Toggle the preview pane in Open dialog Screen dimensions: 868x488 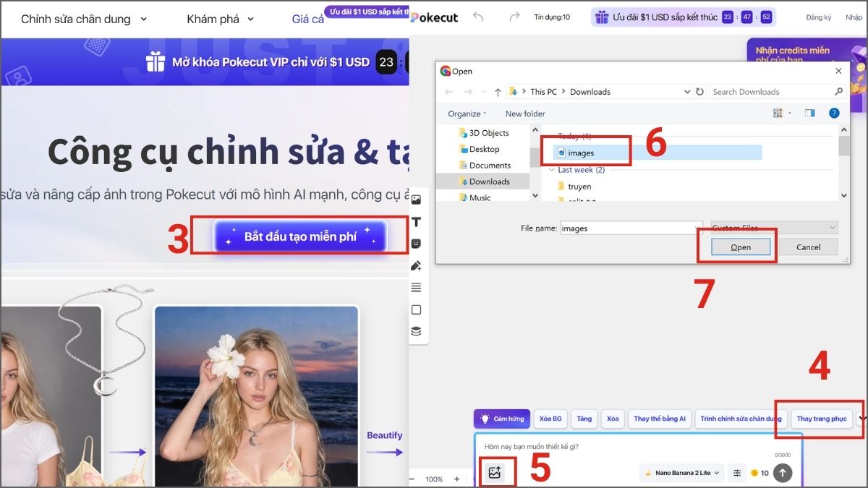pos(809,114)
